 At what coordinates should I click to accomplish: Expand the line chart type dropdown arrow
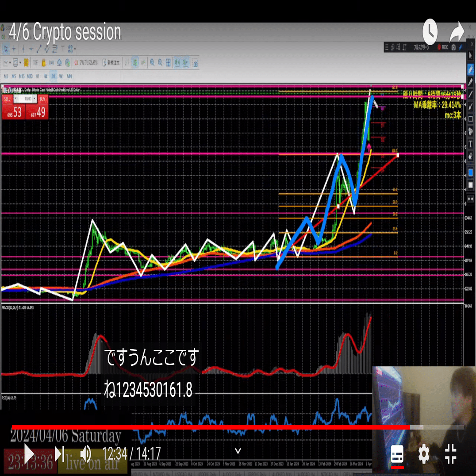10,62
